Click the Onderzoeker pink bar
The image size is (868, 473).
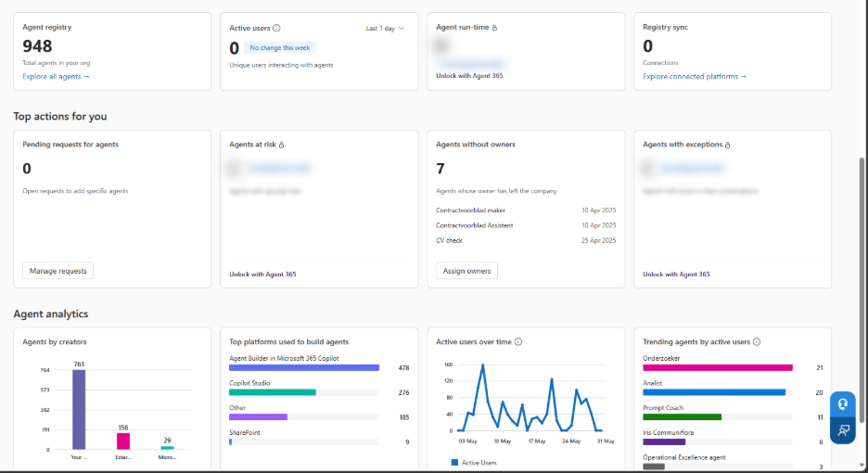coord(718,368)
